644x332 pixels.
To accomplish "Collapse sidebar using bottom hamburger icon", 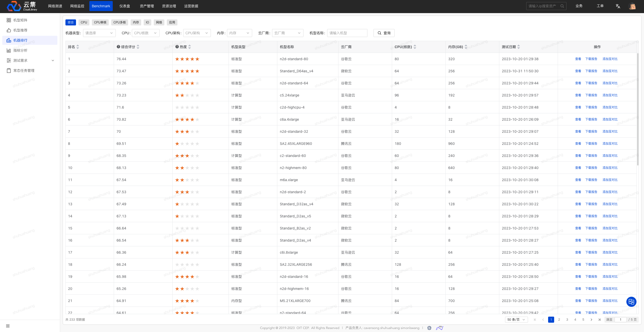I will coord(8,326).
